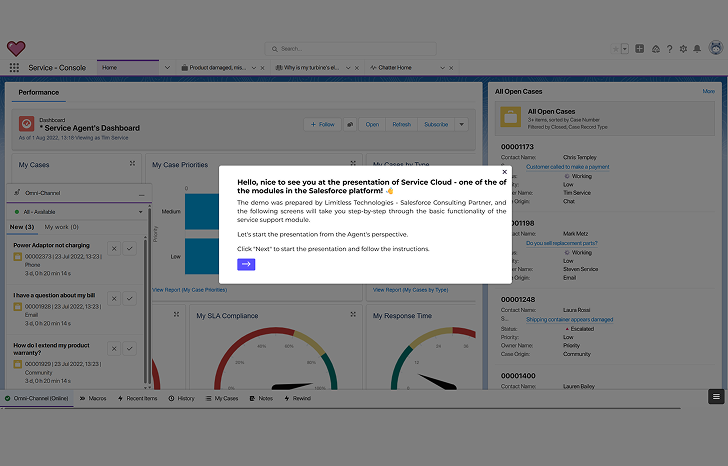Select the New (3) tab in Omni-Channel
The image size is (728, 466).
pos(22,227)
